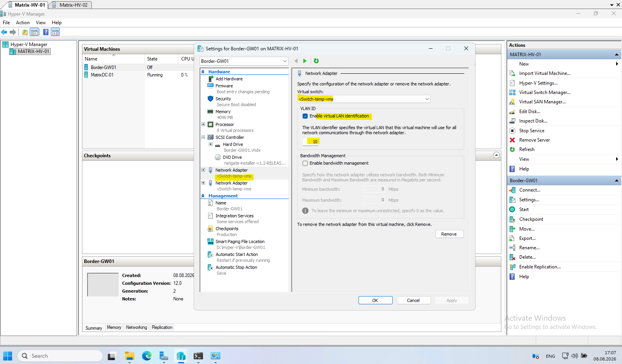Click the Up folder toolbar icon
This screenshot has width=622, height=364.
[x=25, y=32]
